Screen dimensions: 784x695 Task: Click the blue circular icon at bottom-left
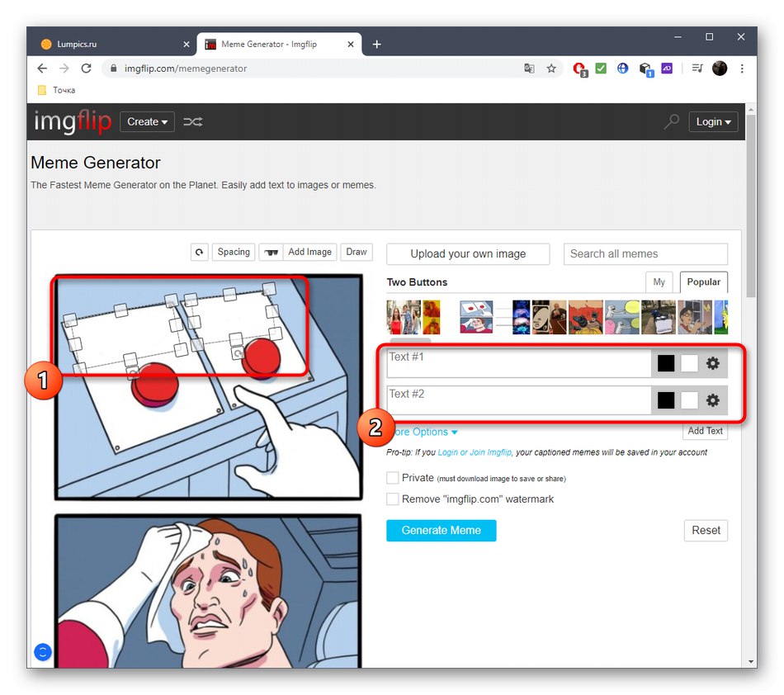pos(43,652)
